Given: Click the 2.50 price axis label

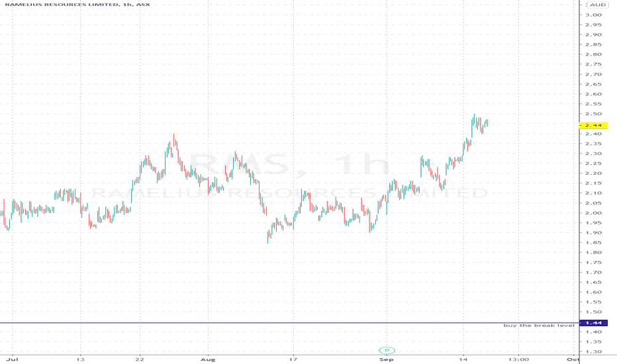Looking at the screenshot, I should tap(593, 114).
